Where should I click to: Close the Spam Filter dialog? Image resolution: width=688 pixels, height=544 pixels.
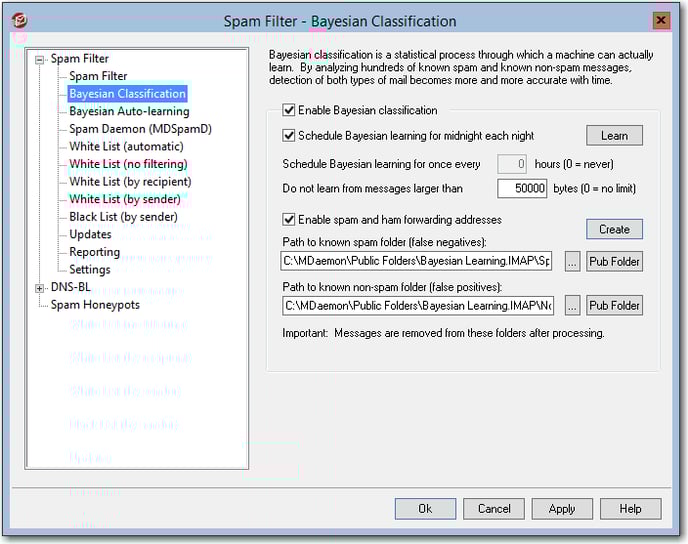tap(661, 20)
